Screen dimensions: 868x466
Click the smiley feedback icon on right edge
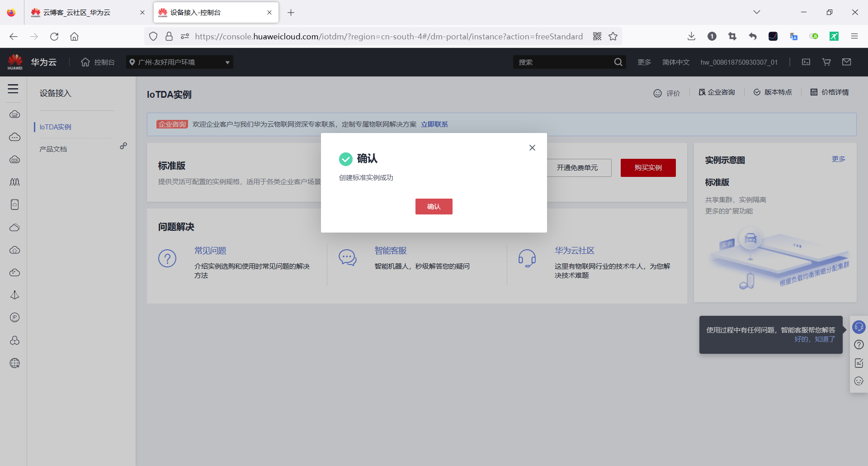(x=859, y=381)
